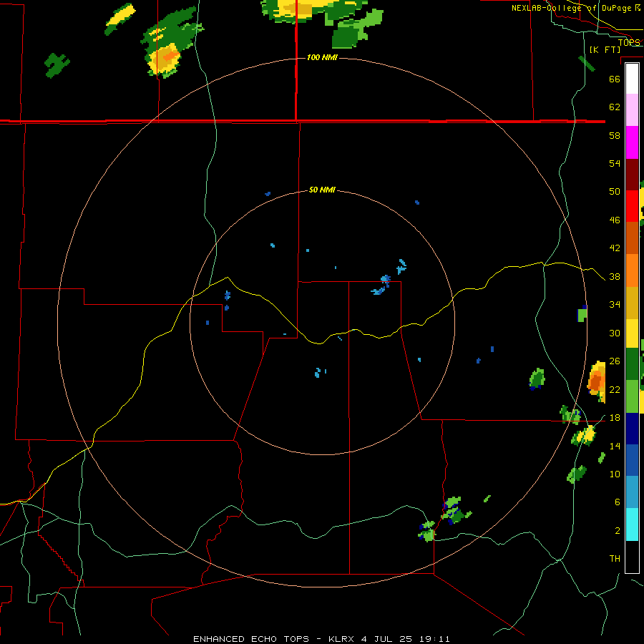The image size is (644, 644).
Task: Click the '[K FT]' units label
Action: 605,49
